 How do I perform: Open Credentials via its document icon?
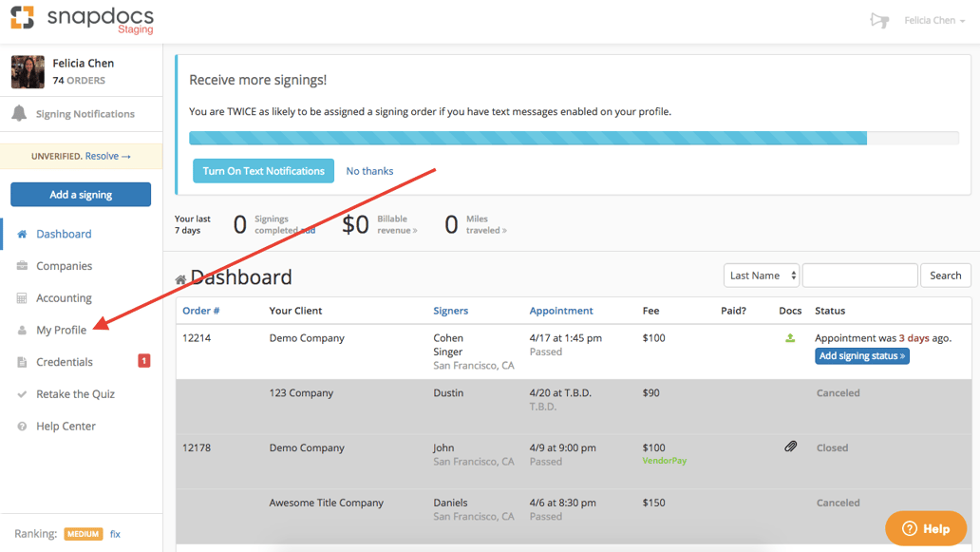(21, 362)
